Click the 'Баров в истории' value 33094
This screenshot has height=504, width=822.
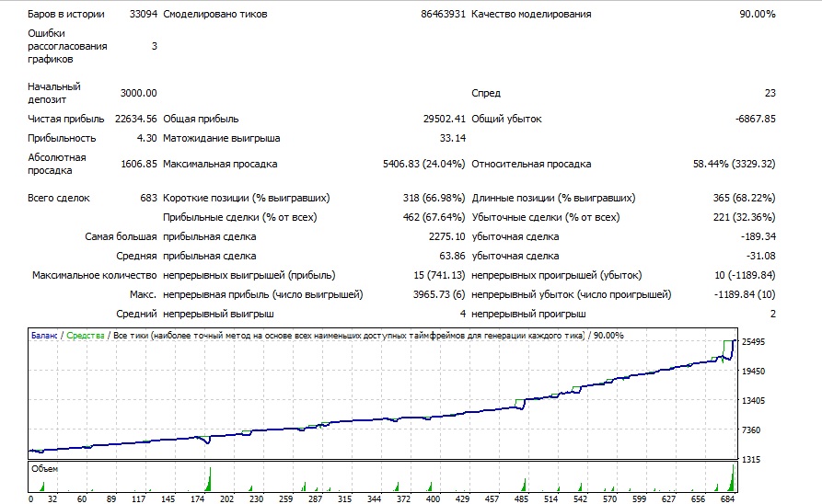pos(143,14)
